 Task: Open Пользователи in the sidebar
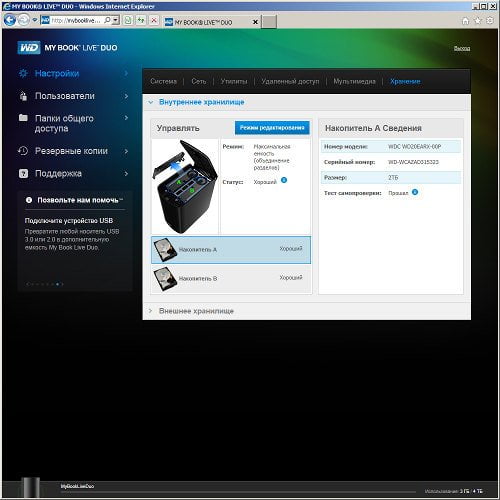[x=65, y=96]
